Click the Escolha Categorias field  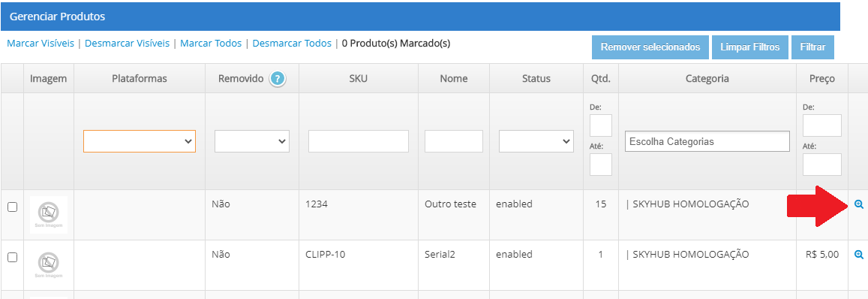707,141
